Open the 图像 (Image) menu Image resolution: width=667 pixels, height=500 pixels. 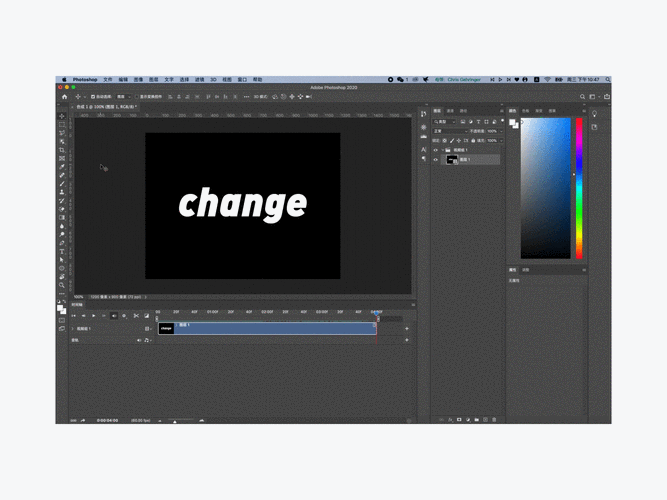click(x=138, y=79)
